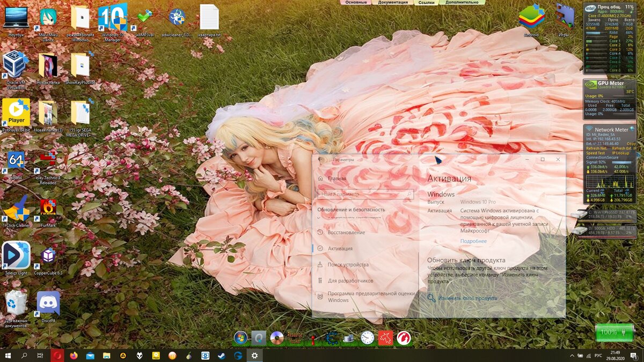Open the Для важных документов recycle bin icon
This screenshot has height=362, width=644.
pos(16,309)
